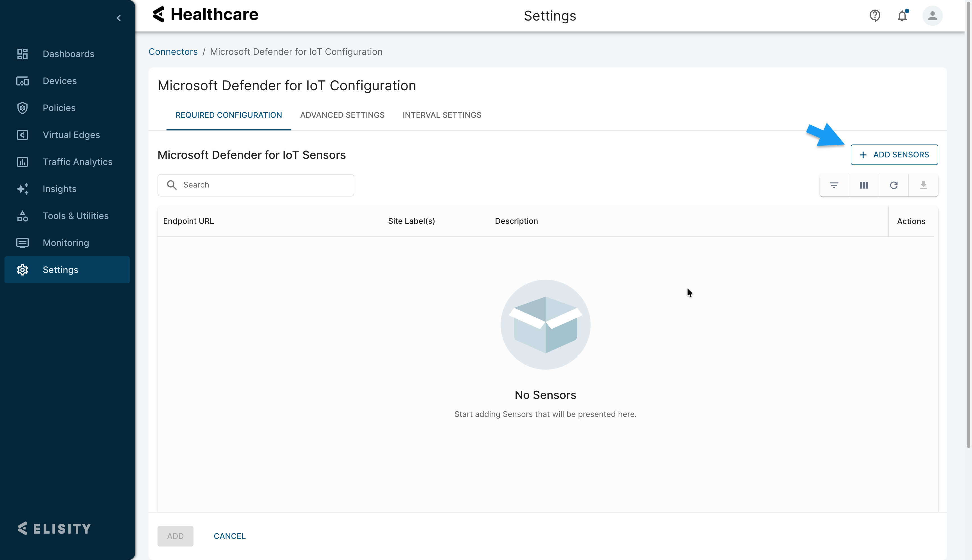Click into the sensor Search field
Screen dimensions: 972x560
coord(265,185)
